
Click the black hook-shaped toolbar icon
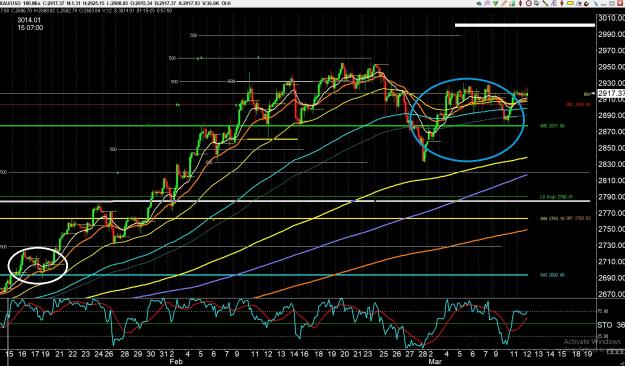click(586, 3)
